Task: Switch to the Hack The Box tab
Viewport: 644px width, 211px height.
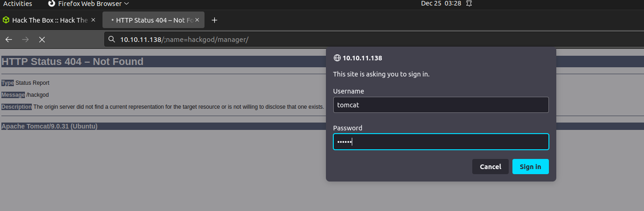Action: (49, 20)
